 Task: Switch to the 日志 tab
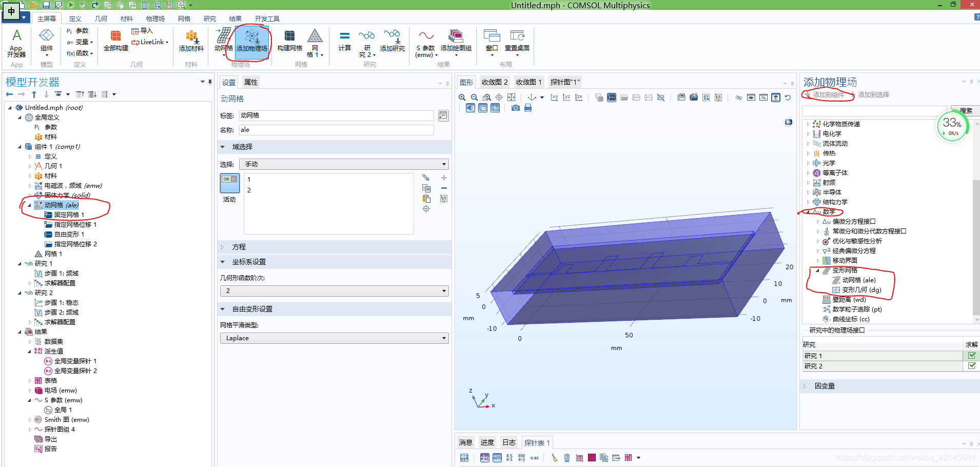tap(509, 442)
